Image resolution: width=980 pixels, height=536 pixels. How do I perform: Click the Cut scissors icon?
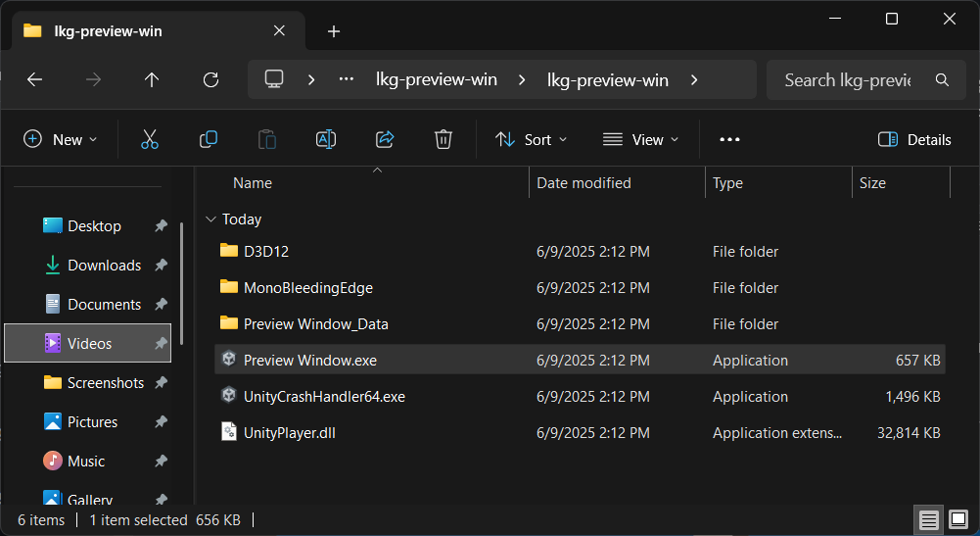[150, 139]
